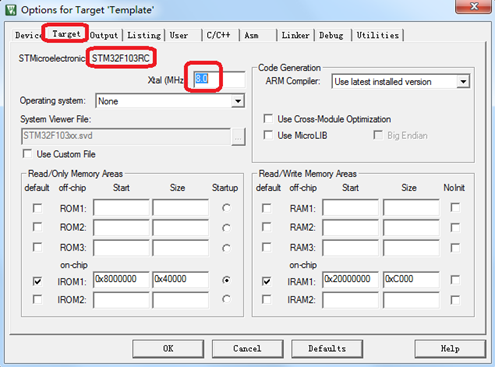Enable NoInit for RAM1
The height and width of the screenshot is (367, 495).
point(455,208)
